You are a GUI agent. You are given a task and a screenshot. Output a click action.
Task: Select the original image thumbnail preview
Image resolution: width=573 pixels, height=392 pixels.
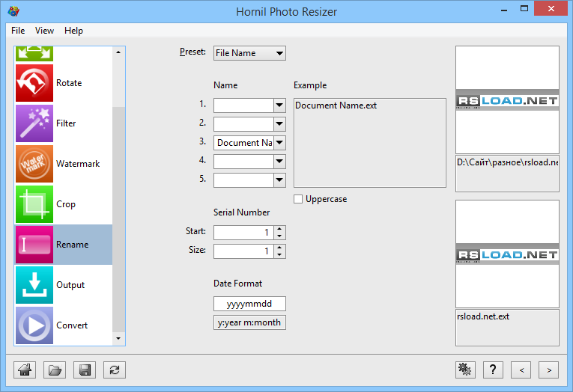pos(507,99)
